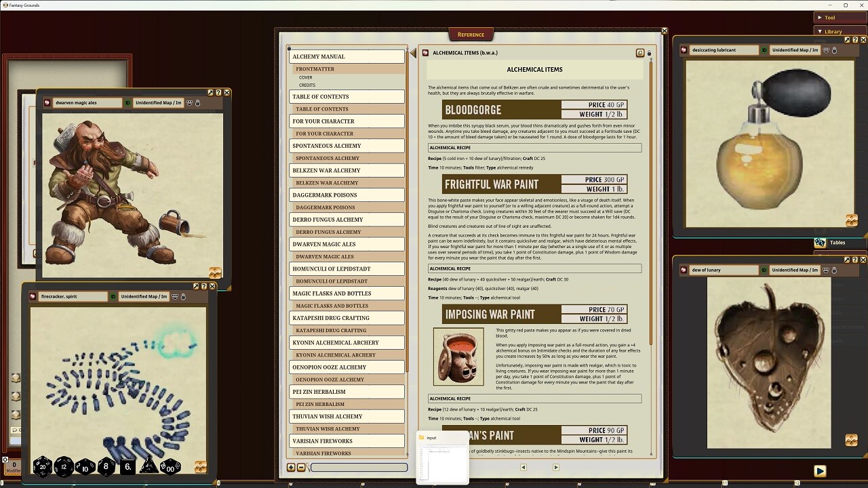Click the player-vision mask icon on dwarven magic ales

189,102
